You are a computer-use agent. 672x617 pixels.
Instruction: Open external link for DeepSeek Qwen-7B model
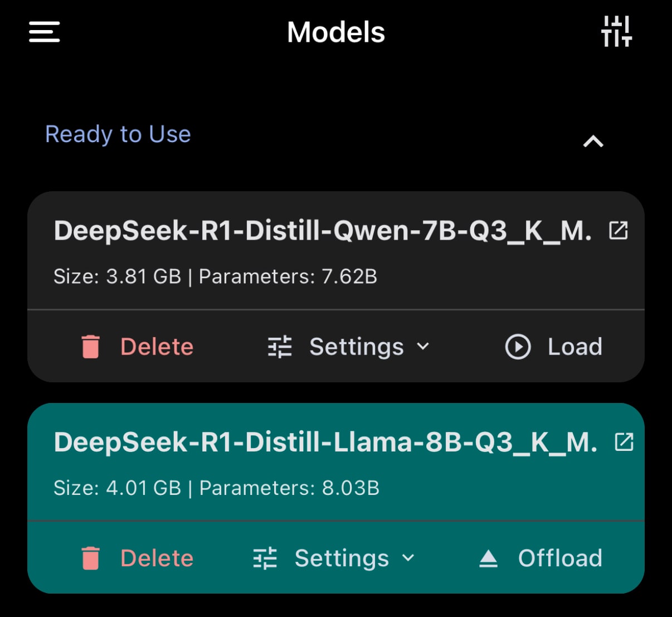point(619,230)
